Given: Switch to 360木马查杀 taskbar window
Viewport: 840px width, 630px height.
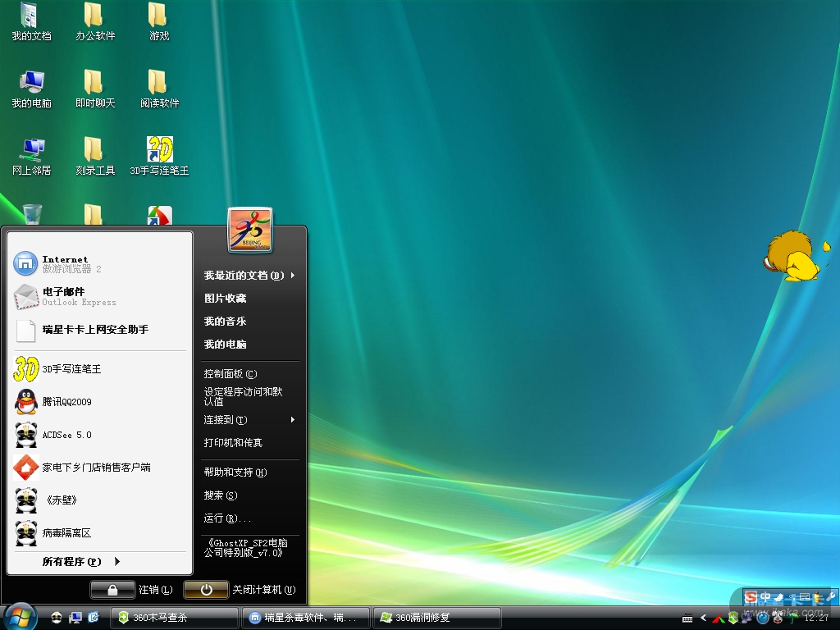Looking at the screenshot, I should coord(174,618).
